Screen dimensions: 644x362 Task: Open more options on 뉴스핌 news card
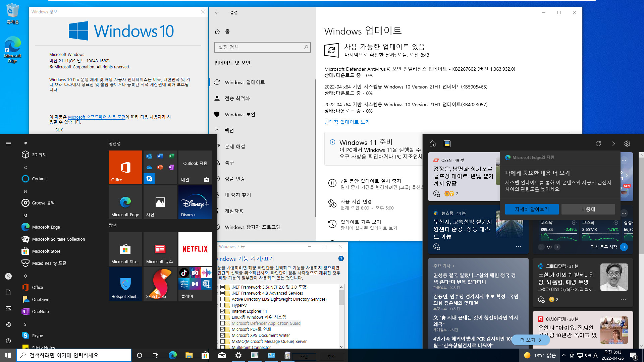[519, 246]
